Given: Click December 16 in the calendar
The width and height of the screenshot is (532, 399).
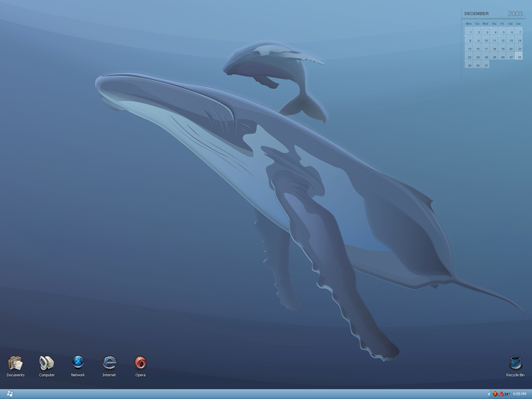Looking at the screenshot, I should pos(478,48).
